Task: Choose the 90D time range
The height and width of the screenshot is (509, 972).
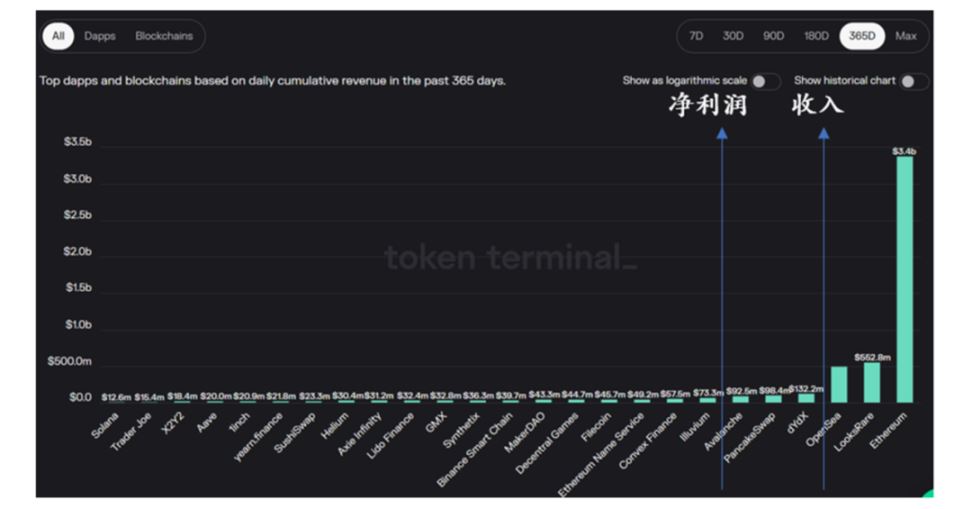Action: pos(773,36)
